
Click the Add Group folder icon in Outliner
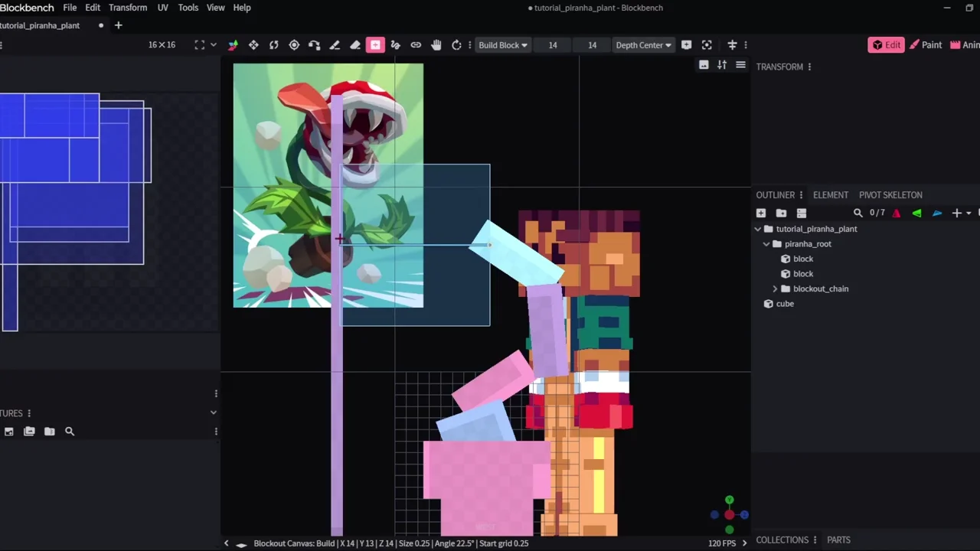781,214
